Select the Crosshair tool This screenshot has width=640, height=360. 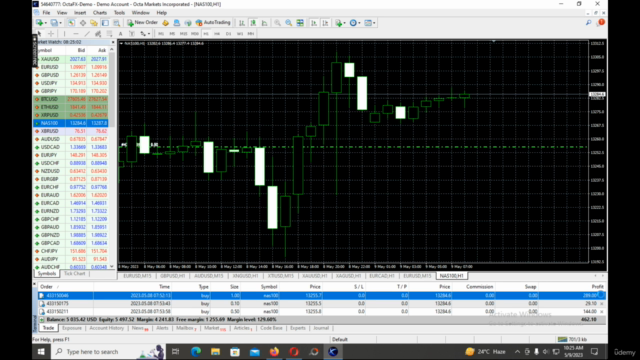(51, 34)
